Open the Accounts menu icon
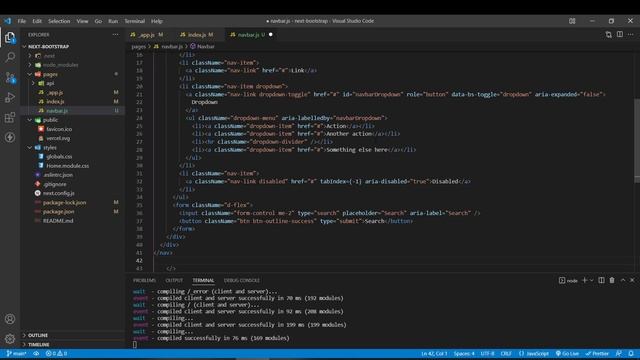The height and width of the screenshot is (360, 640). coord(10,319)
